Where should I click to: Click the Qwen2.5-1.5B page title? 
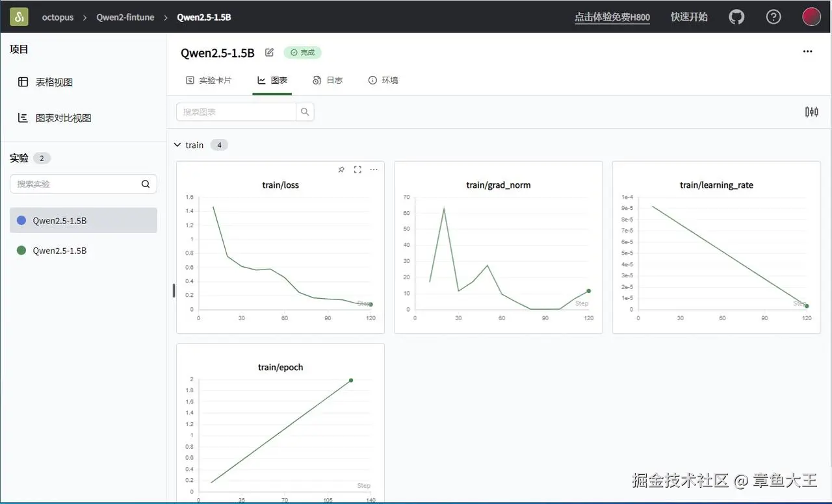pos(218,53)
